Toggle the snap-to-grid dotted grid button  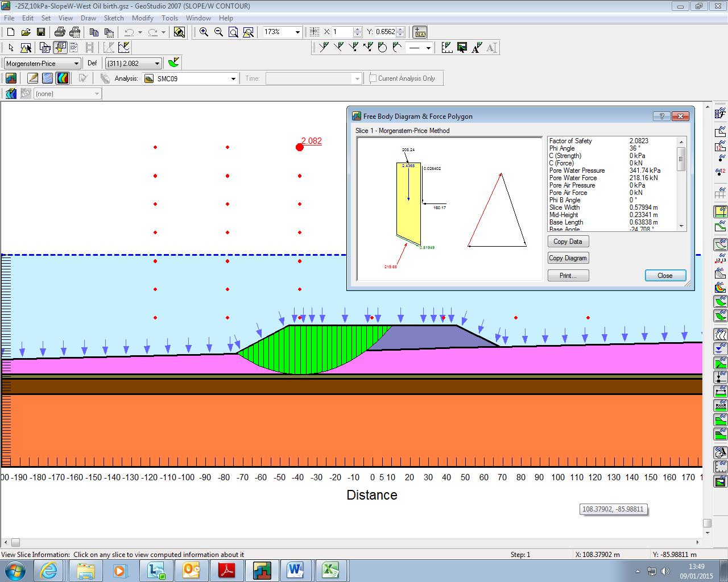click(314, 32)
